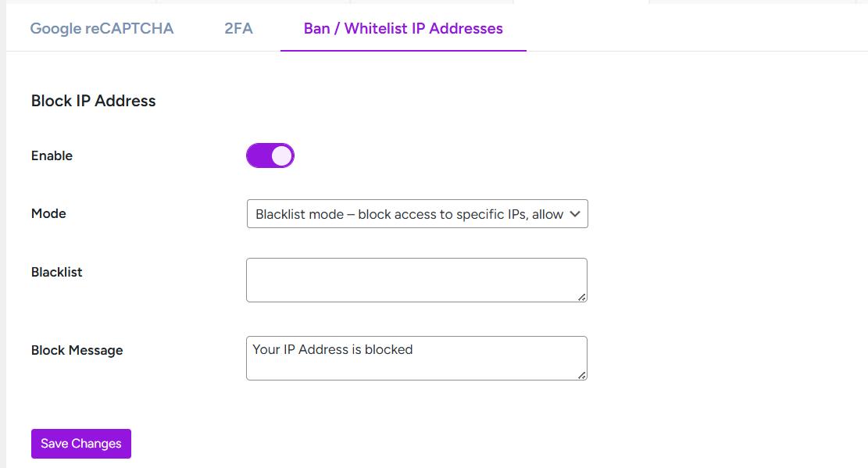Click the Save Changes button

pos(80,443)
